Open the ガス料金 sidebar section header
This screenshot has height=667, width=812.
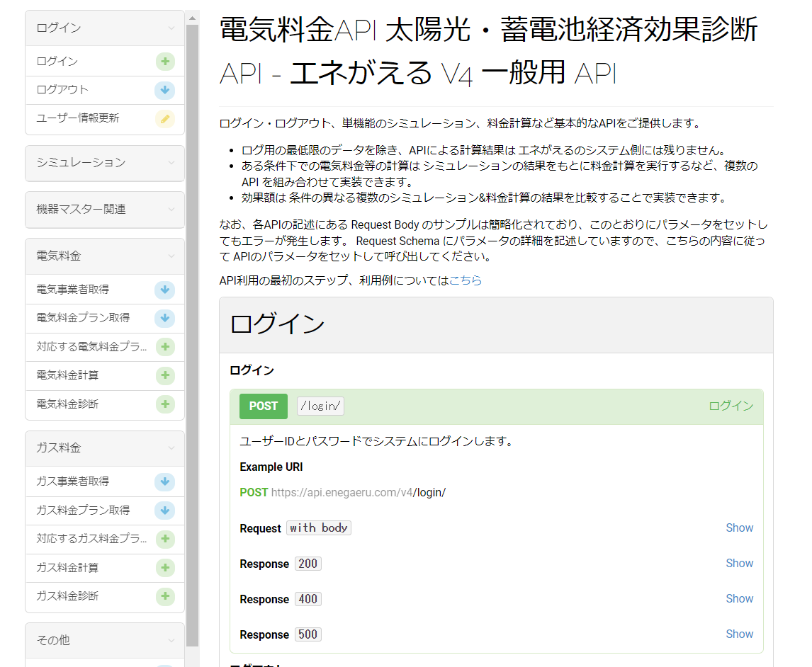(105, 448)
